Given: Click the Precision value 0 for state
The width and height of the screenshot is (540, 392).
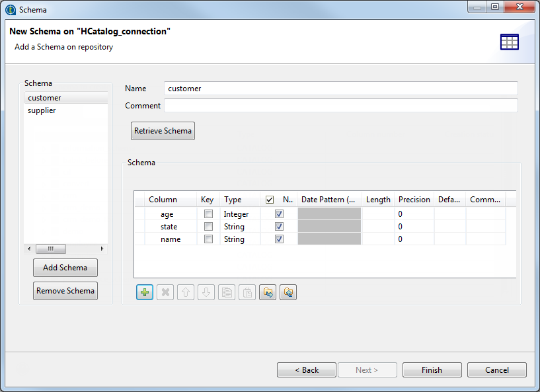Looking at the screenshot, I should (414, 226).
